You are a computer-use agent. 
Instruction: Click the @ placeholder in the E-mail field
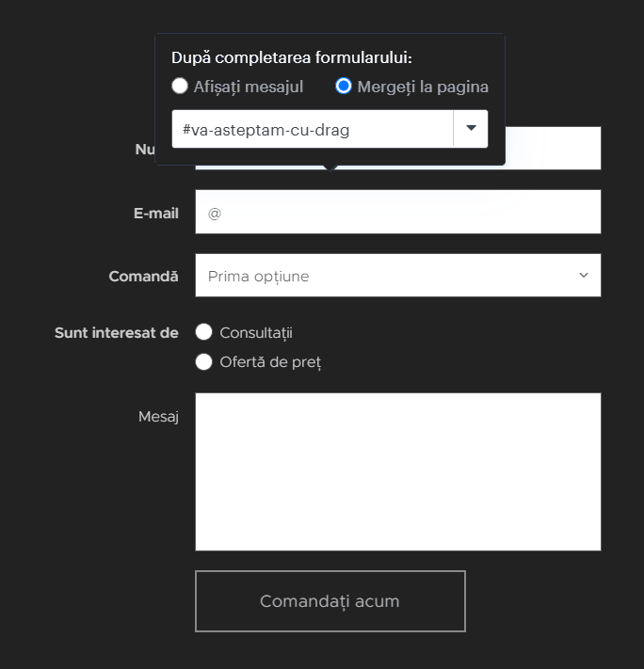pos(215,213)
